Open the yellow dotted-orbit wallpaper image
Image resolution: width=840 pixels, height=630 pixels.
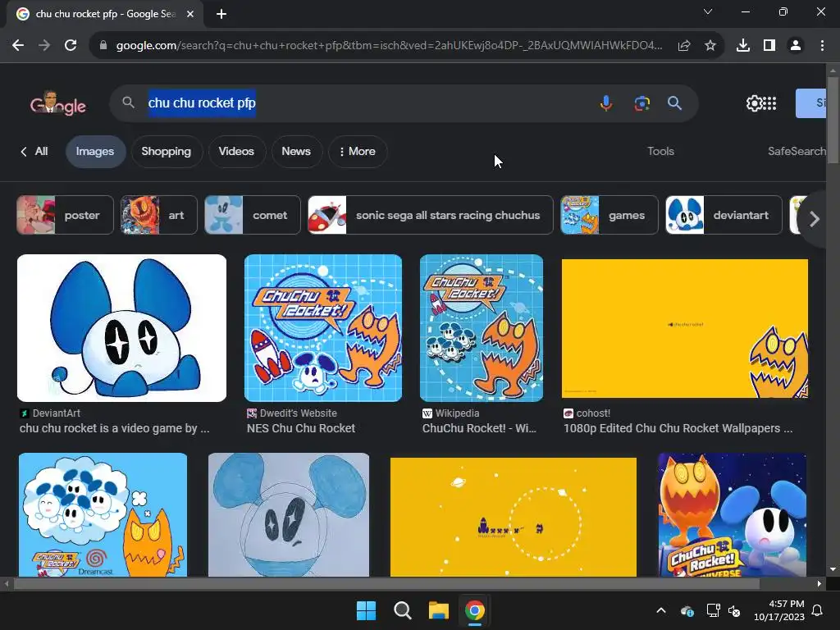coord(514,517)
